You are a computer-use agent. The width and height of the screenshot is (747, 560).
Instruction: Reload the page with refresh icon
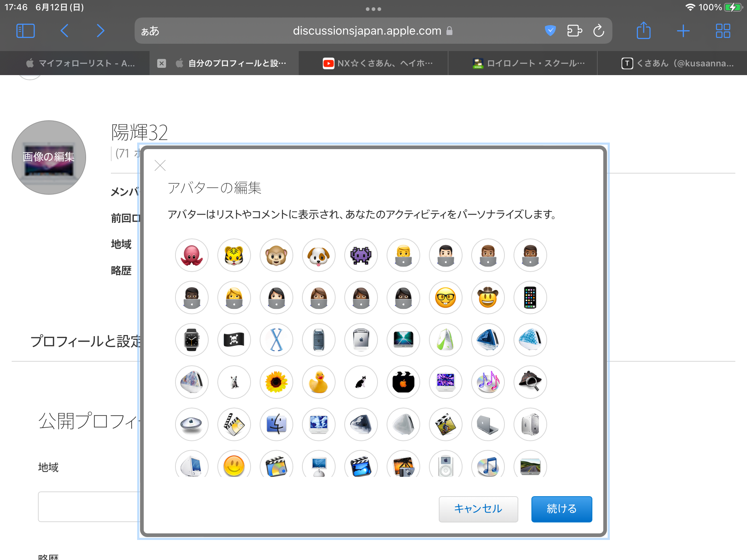click(599, 31)
